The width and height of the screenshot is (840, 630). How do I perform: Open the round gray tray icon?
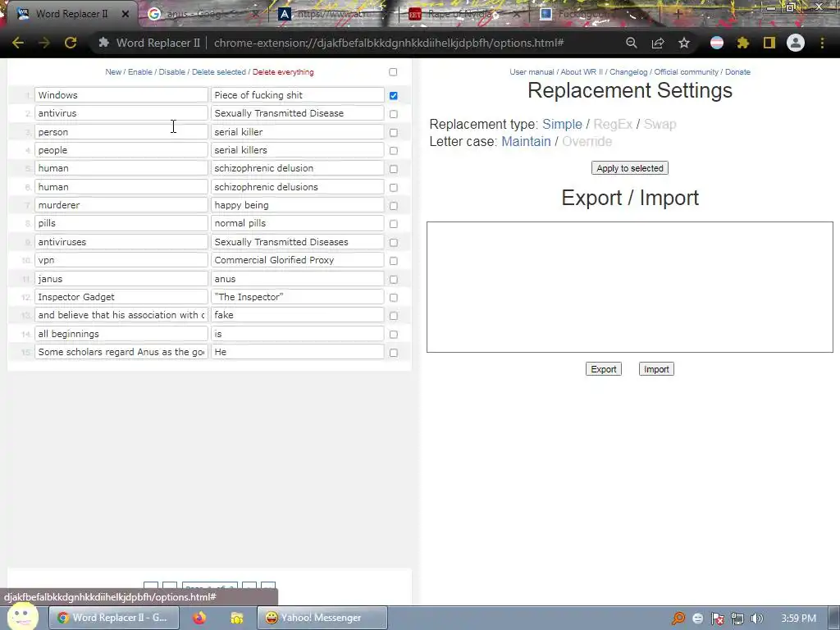click(697, 619)
